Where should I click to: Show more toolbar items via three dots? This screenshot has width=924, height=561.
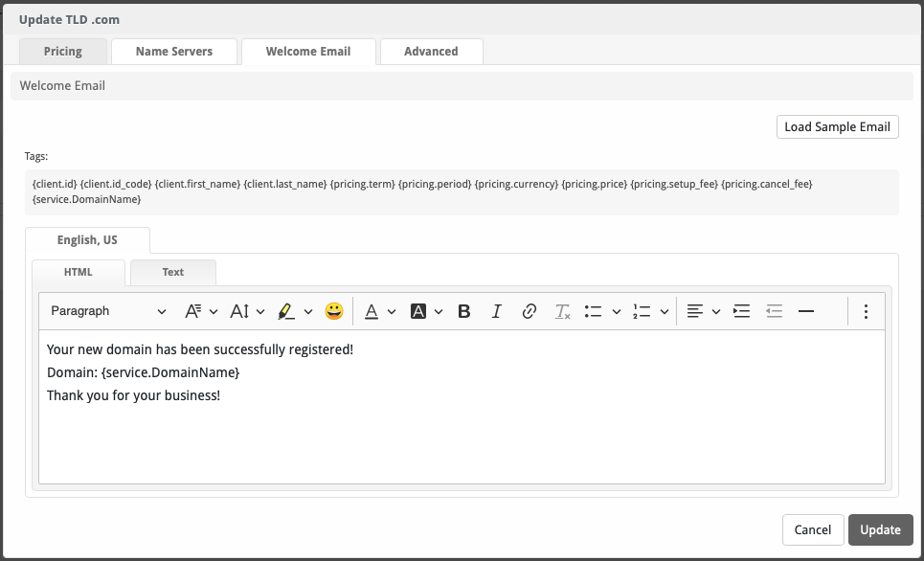(866, 311)
